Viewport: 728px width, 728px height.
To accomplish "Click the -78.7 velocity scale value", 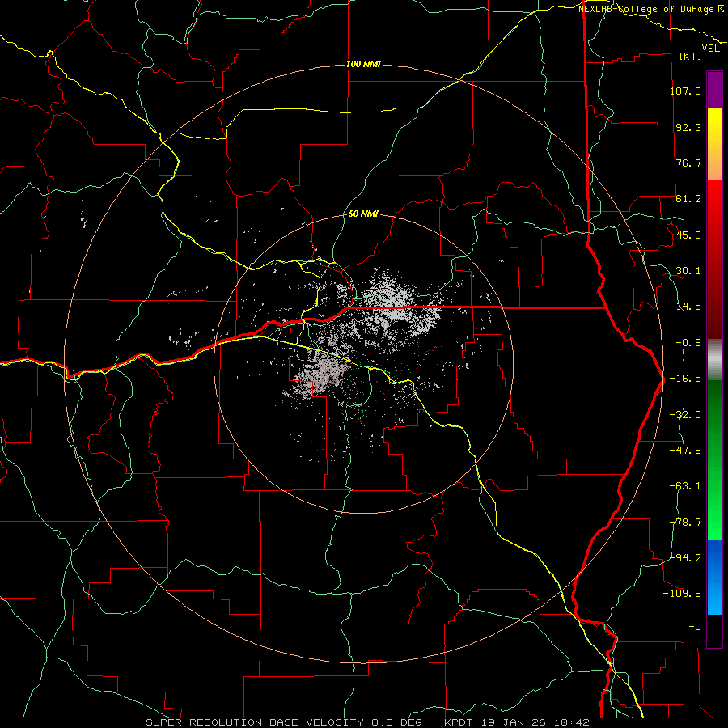I will coord(685,523).
